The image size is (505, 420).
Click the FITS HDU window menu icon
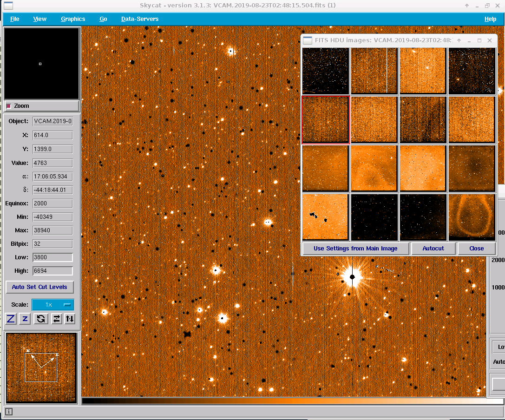click(308, 40)
